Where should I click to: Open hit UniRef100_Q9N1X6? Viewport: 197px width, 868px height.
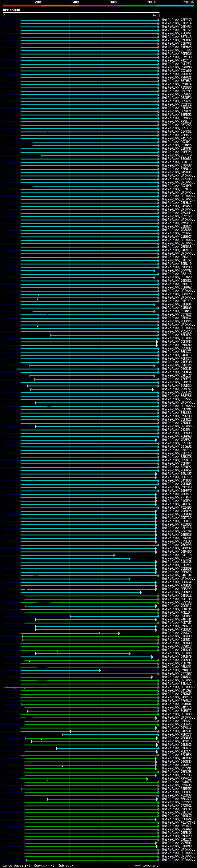(x=177, y=365)
